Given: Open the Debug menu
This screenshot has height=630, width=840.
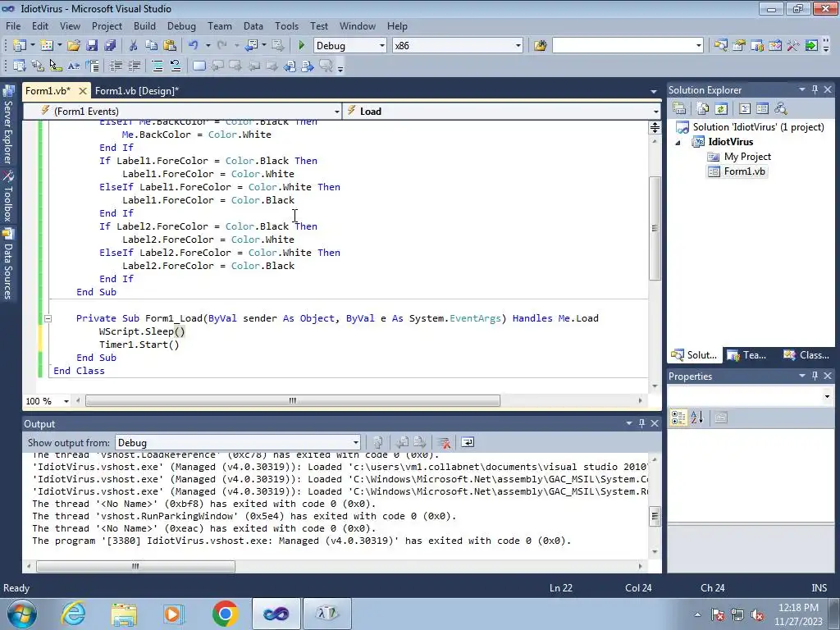Looking at the screenshot, I should 181,25.
